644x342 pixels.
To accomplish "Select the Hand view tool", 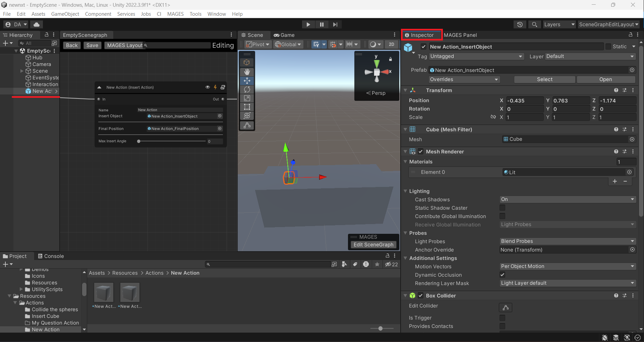I will click(247, 72).
